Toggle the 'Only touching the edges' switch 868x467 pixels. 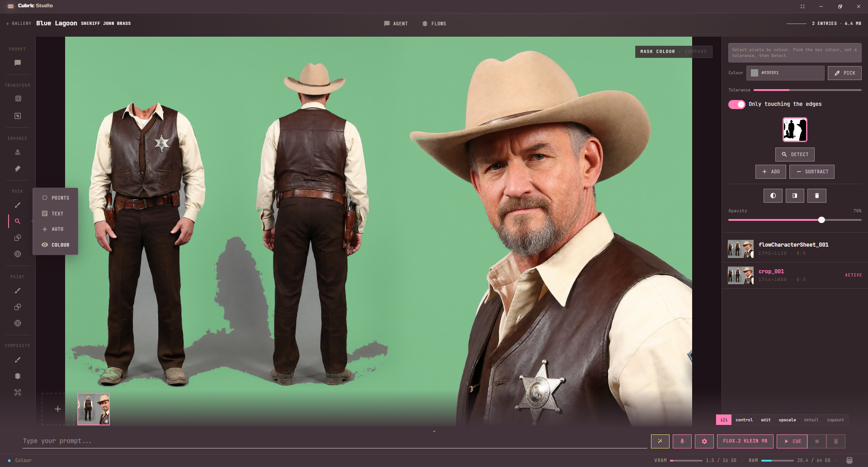[736, 104]
